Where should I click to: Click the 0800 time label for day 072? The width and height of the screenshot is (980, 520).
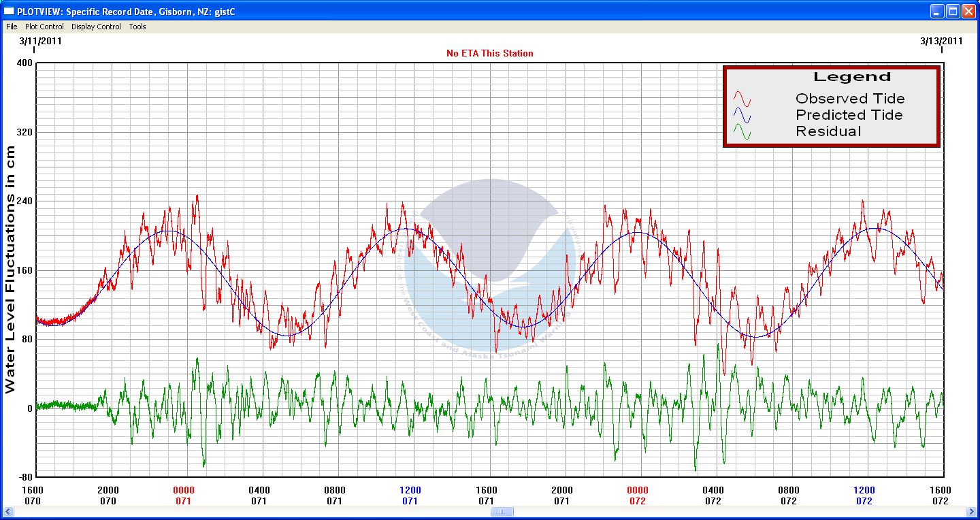pyautogui.click(x=789, y=490)
